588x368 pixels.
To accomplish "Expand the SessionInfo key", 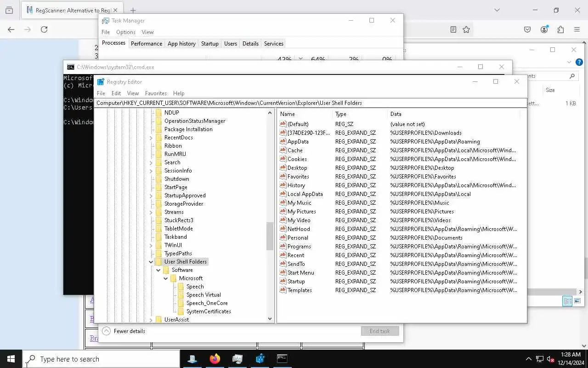I will pos(151,171).
